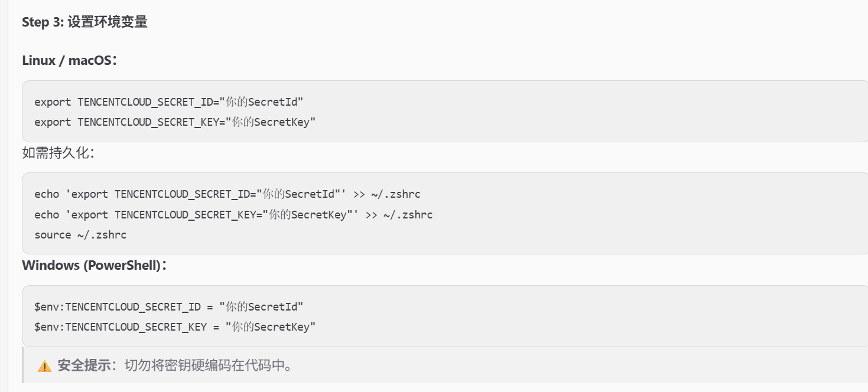
Task: Click "~/.zshrc" path in first echo line
Action: [395, 194]
